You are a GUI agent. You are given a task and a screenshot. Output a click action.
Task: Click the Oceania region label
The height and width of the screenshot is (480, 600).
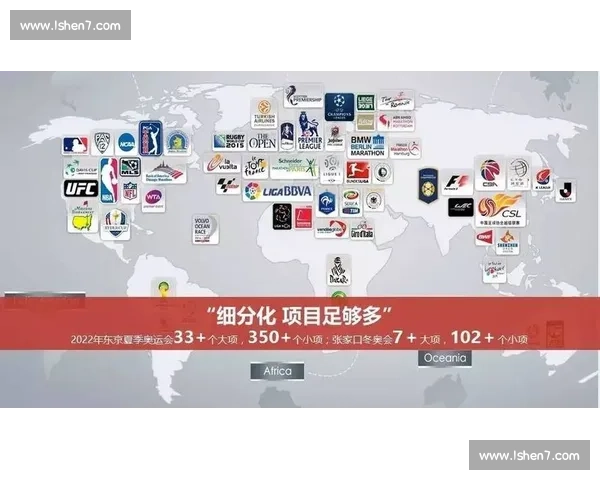coord(445,358)
